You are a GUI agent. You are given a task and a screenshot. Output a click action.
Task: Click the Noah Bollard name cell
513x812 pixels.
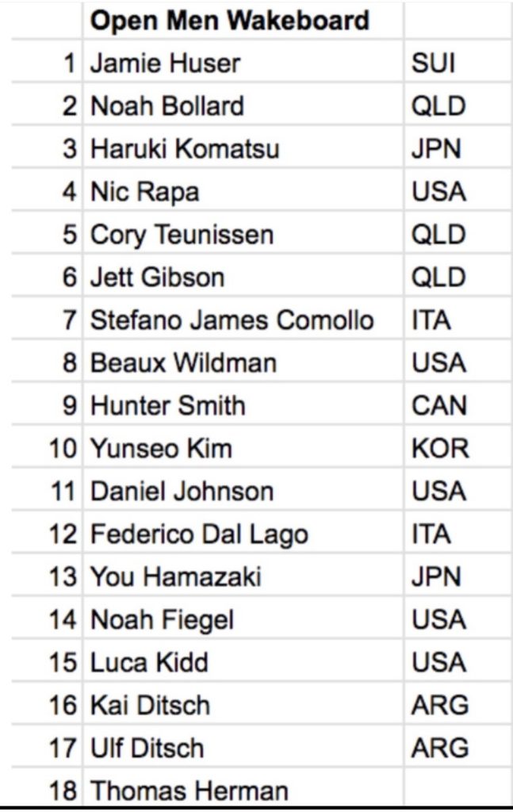click(x=167, y=106)
